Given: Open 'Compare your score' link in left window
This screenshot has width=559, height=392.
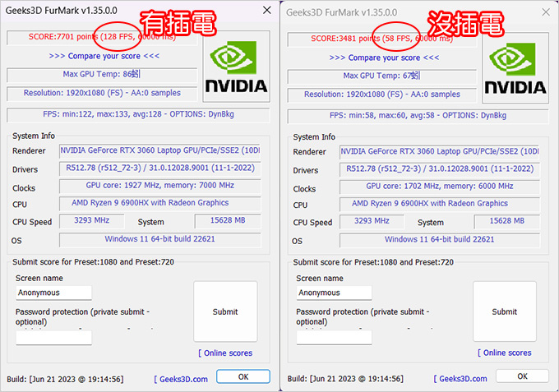Looking at the screenshot, I should (104, 56).
